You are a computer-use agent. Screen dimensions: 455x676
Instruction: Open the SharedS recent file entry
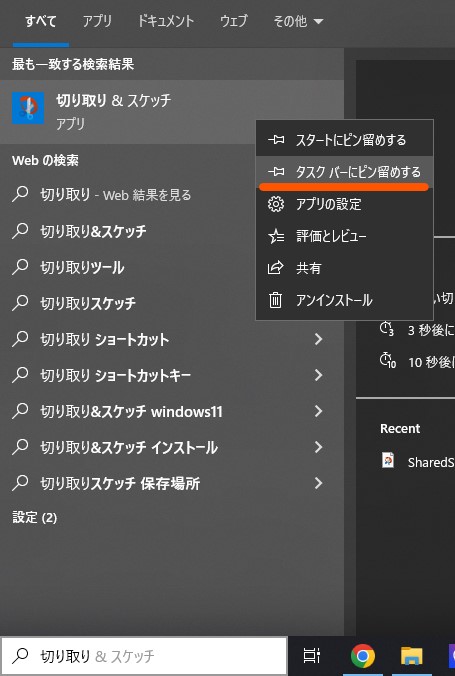pos(417,461)
